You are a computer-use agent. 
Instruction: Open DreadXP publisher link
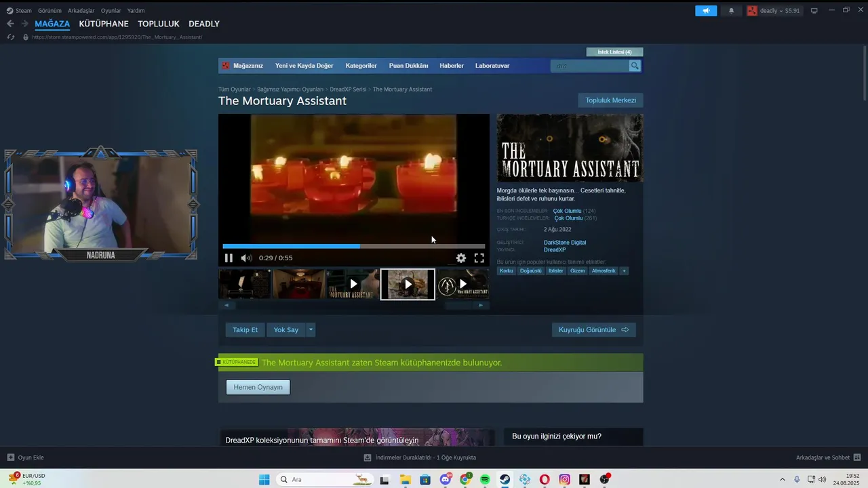point(555,250)
